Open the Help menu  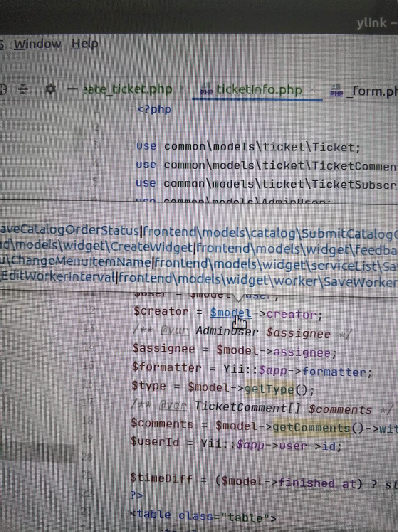[85, 44]
